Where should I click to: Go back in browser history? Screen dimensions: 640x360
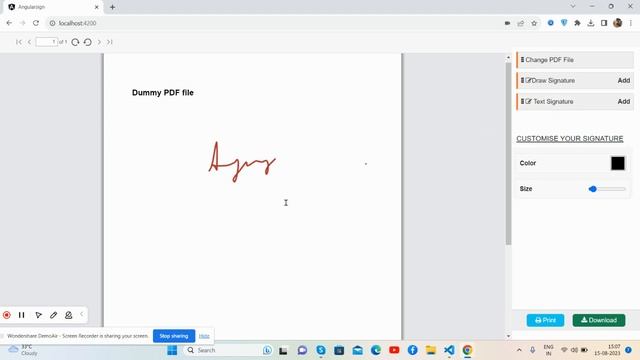pos(9,23)
